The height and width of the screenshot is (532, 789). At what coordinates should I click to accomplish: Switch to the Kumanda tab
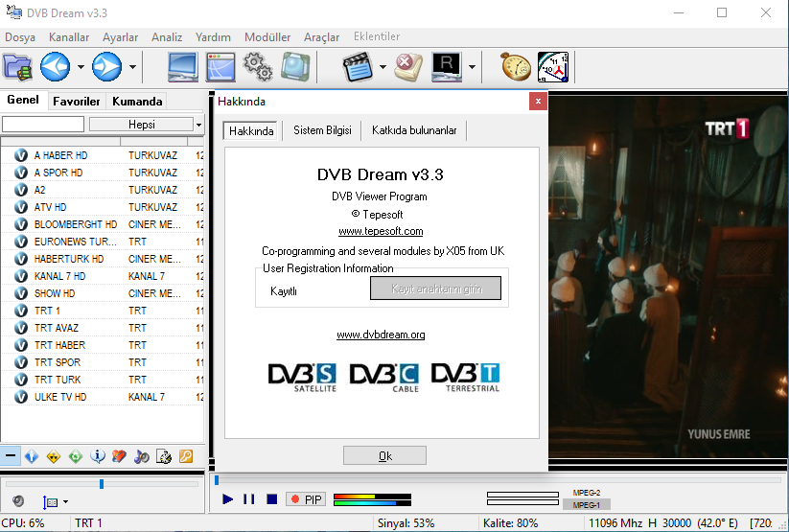click(x=137, y=102)
